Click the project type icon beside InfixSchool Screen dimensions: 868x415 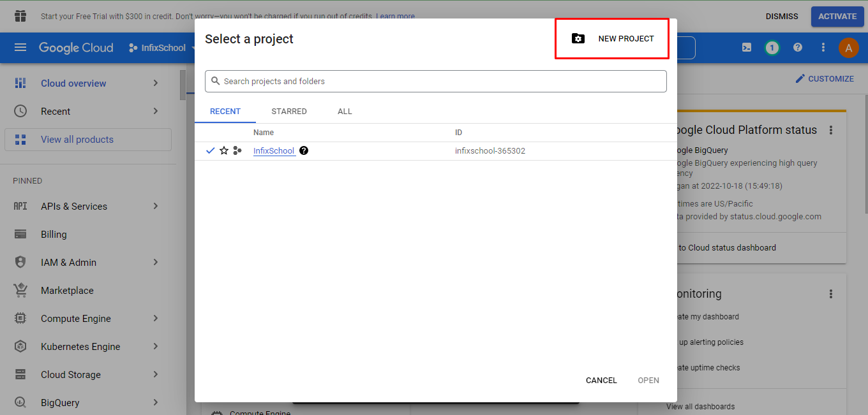point(237,150)
